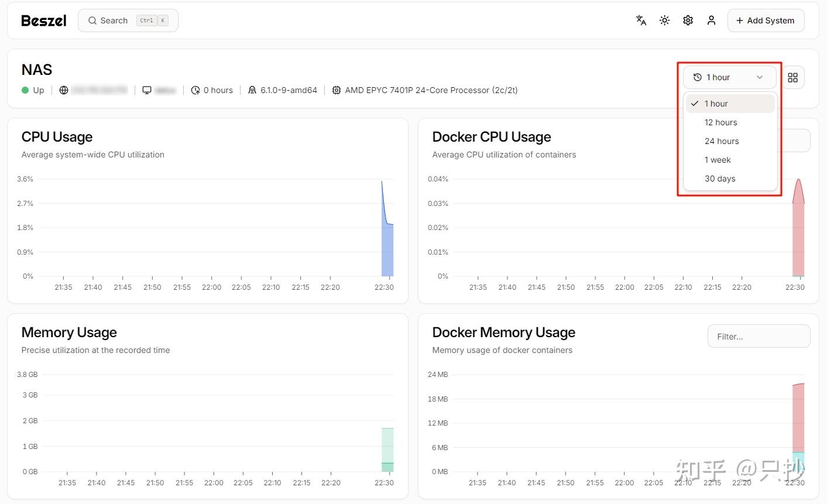Click the chip icon beside the AMD EPYC label

click(337, 90)
